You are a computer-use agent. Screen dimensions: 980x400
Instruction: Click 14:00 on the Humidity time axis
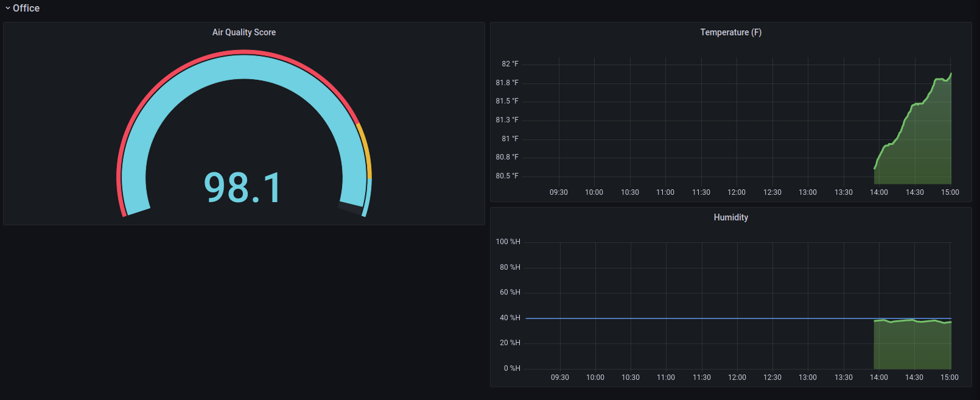pyautogui.click(x=879, y=377)
